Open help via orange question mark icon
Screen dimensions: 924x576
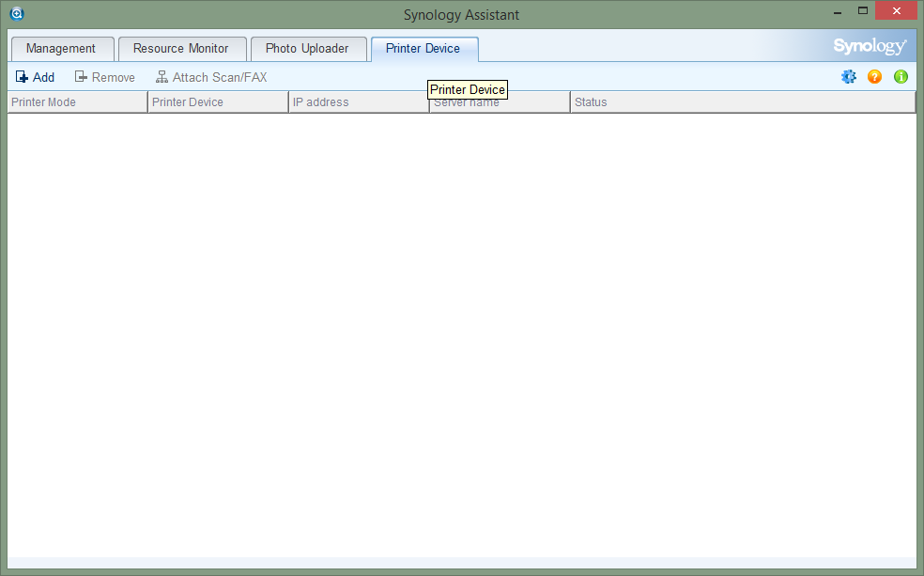pos(874,77)
